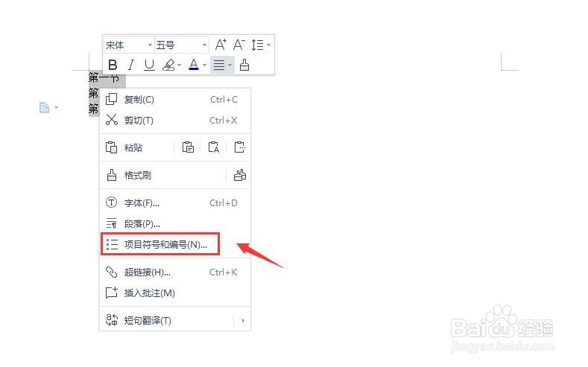Choose 超链接(H)... in context menu
Viewport: 588px width, 367px height.
coord(174,272)
